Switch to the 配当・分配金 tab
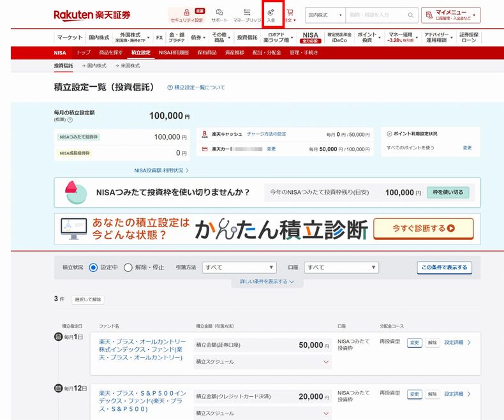The height and width of the screenshot is (420, 504). 267,52
